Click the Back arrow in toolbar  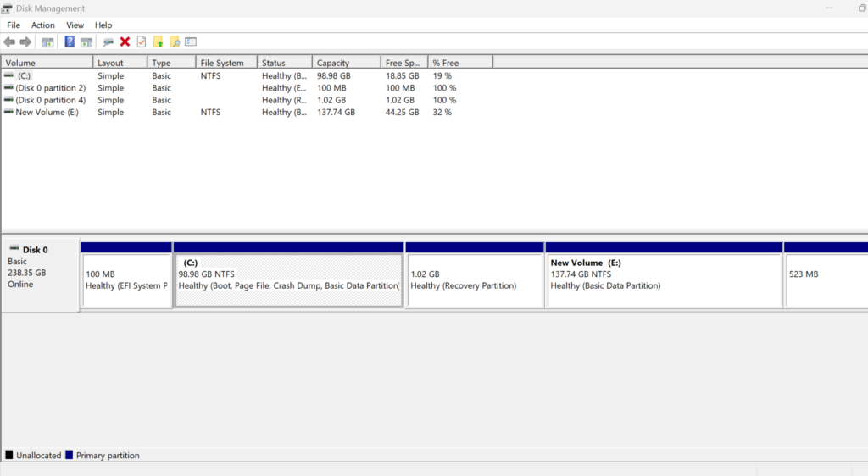pyautogui.click(x=9, y=42)
